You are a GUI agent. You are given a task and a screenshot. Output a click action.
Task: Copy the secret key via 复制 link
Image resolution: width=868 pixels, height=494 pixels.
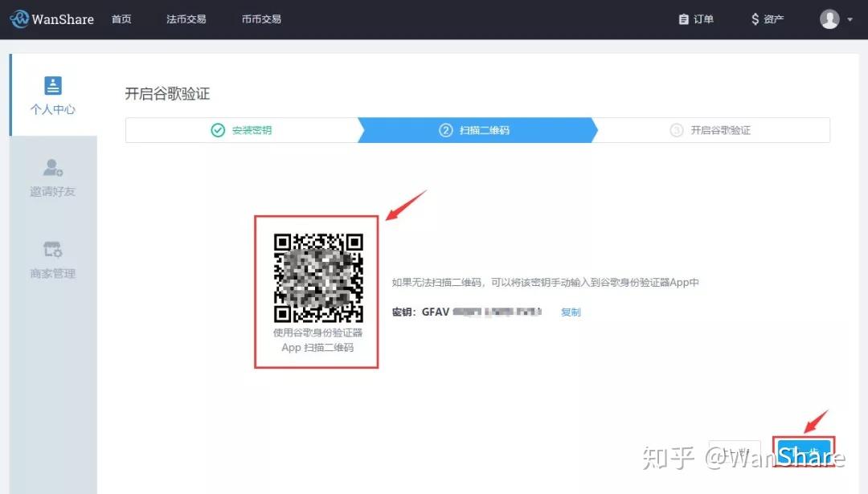571,312
